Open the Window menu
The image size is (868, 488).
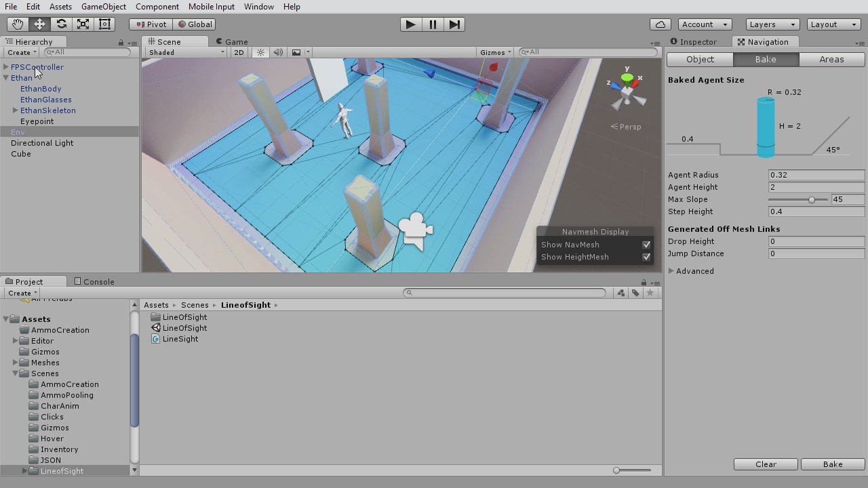coord(258,7)
